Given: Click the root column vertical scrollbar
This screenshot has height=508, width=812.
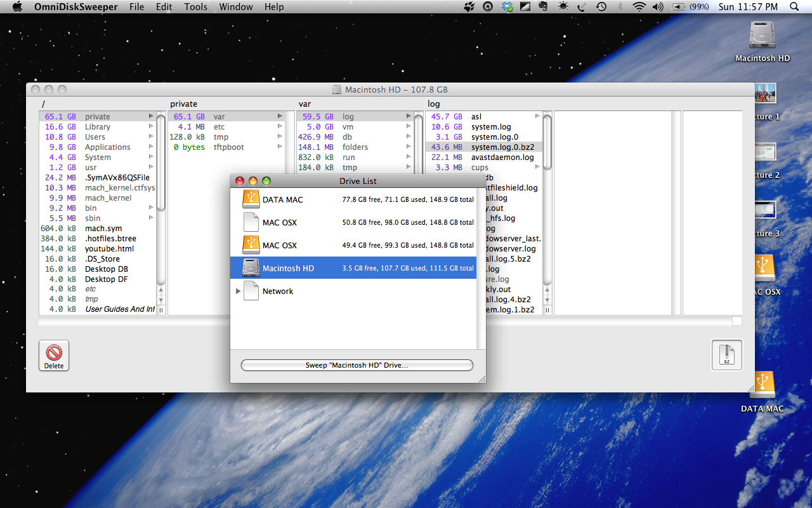Looking at the screenshot, I should click(161, 213).
